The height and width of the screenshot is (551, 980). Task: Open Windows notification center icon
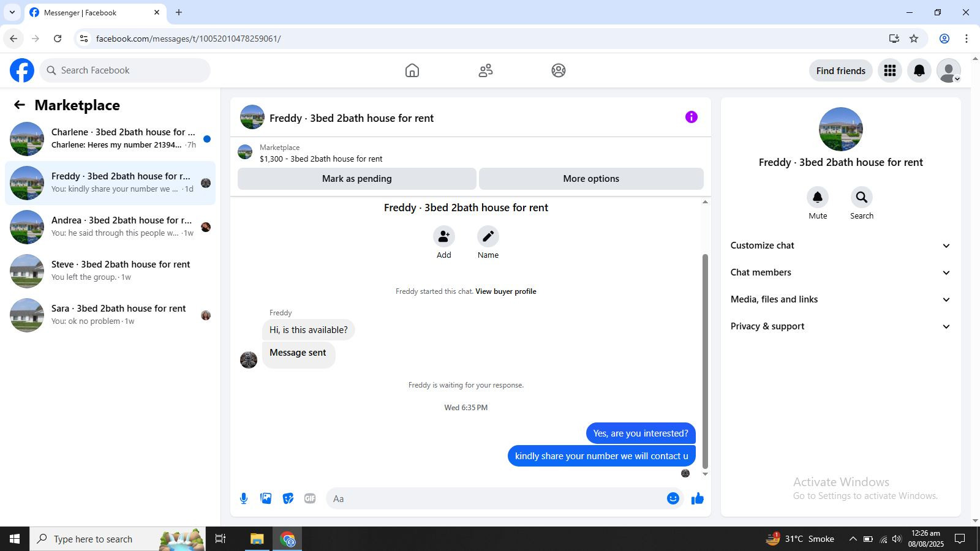click(x=960, y=539)
